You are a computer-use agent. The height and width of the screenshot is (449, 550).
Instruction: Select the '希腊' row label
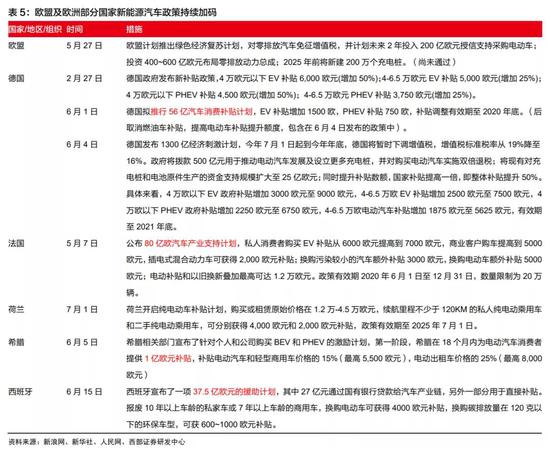click(16, 342)
